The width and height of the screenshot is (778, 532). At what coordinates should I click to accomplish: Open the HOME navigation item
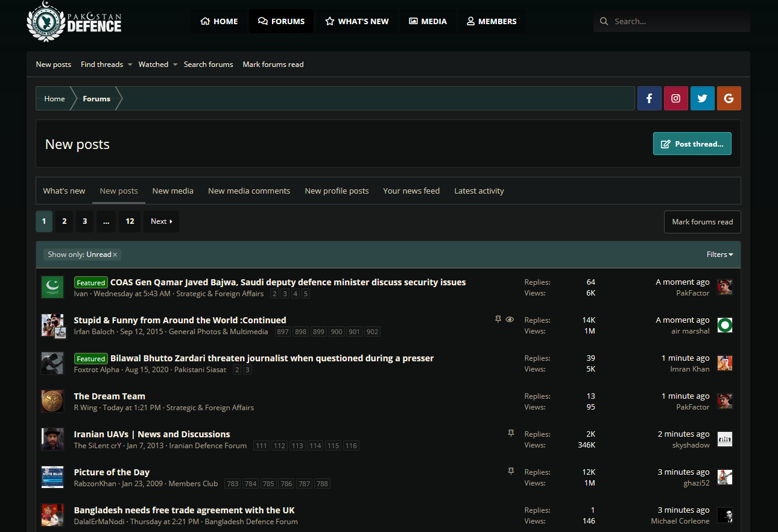219,21
